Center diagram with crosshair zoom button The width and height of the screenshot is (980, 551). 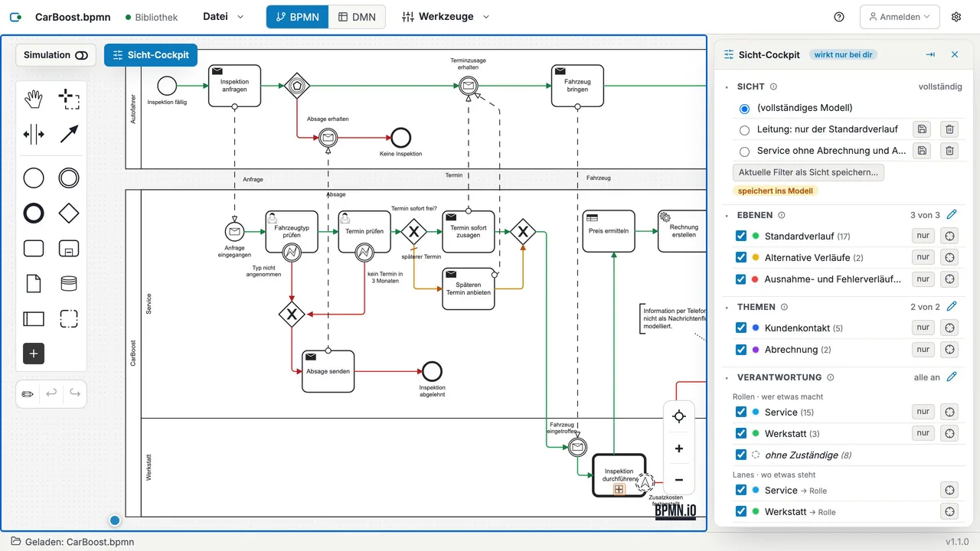pos(678,416)
